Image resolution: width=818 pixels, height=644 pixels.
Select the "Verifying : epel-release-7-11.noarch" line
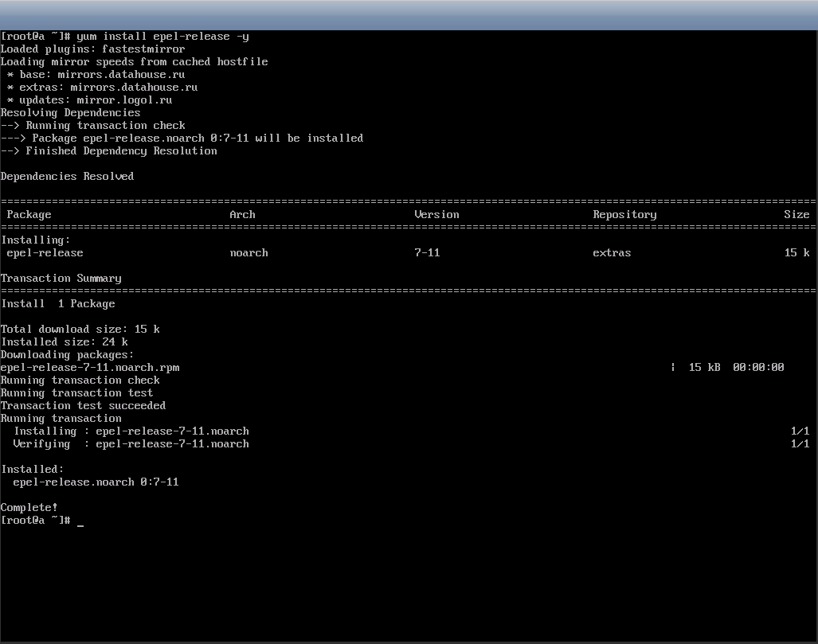[131, 444]
